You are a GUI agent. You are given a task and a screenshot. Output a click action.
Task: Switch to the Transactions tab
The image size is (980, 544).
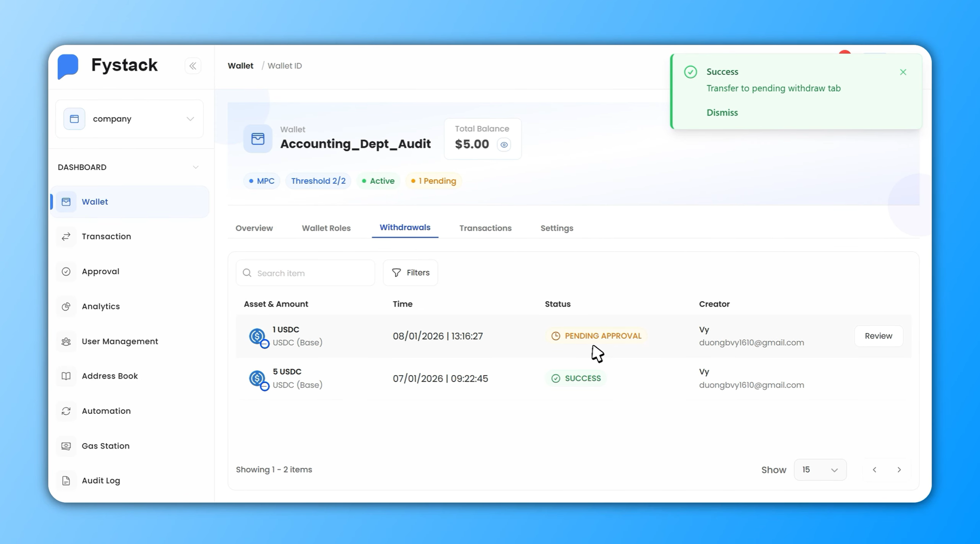pos(485,228)
